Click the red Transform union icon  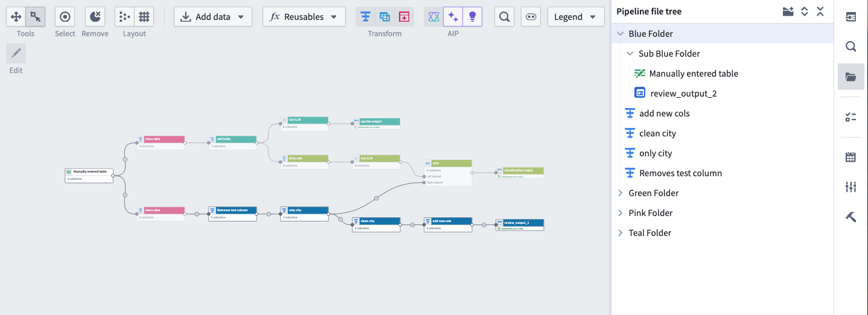click(x=404, y=17)
